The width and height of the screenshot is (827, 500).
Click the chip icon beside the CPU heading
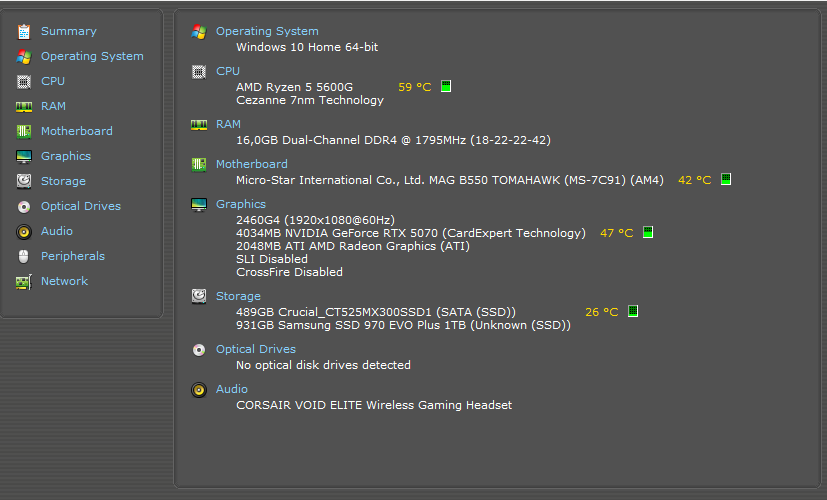tap(199, 72)
